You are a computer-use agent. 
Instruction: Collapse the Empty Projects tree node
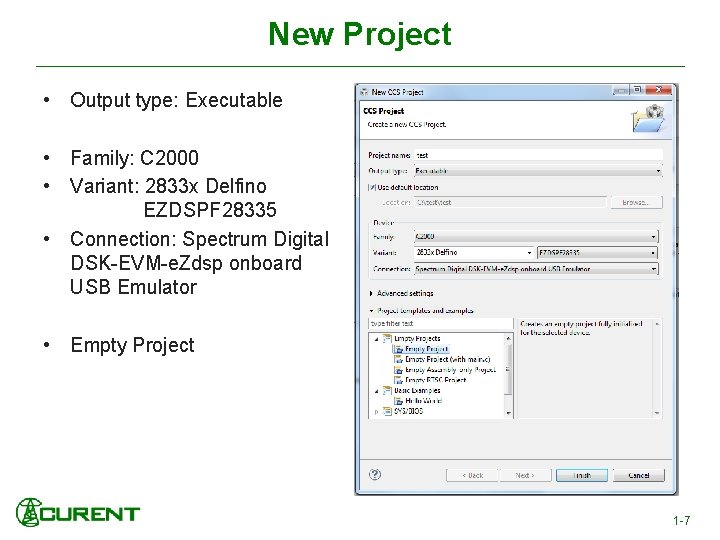377,339
